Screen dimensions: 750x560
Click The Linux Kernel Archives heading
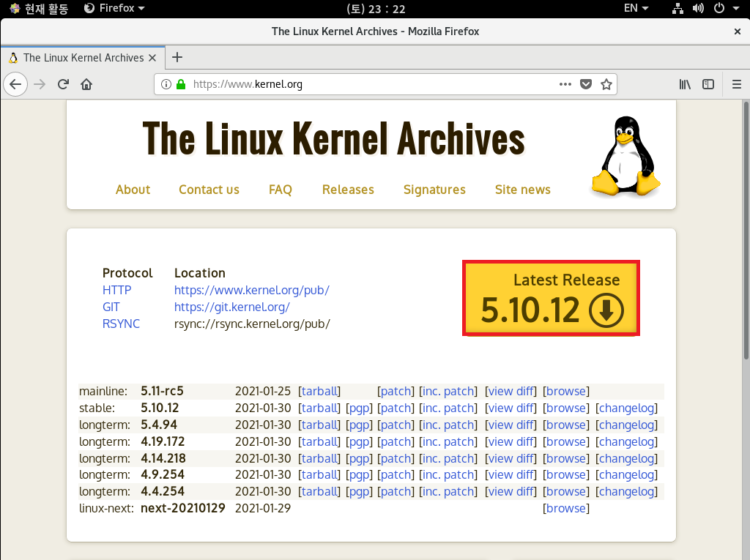point(333,138)
